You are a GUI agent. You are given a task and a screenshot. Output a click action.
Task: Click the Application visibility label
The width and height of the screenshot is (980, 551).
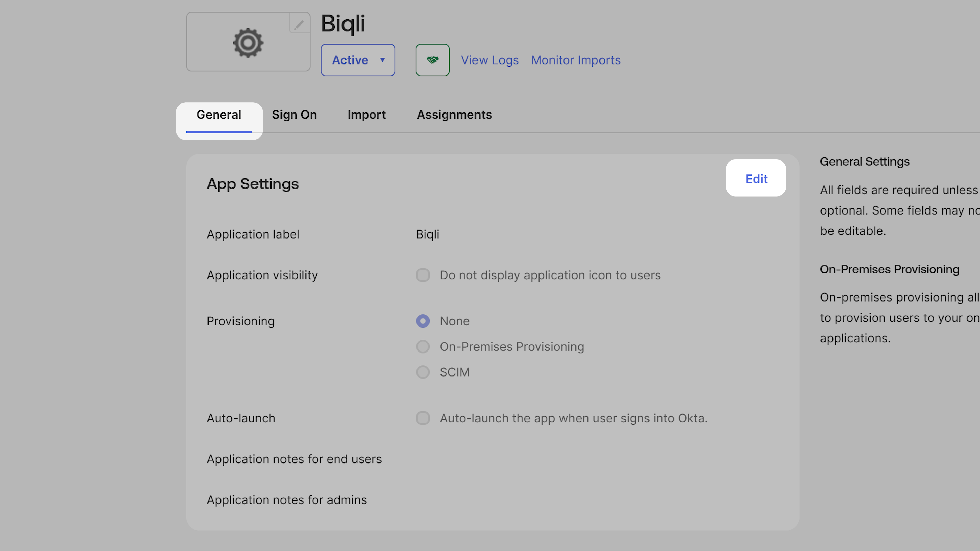[262, 275]
